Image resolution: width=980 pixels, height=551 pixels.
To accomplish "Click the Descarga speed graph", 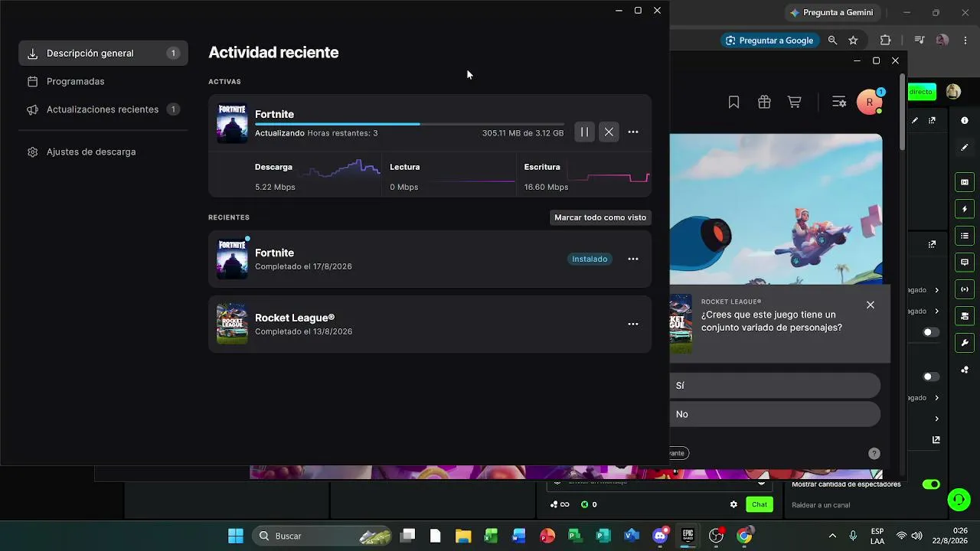I will click(x=339, y=168).
